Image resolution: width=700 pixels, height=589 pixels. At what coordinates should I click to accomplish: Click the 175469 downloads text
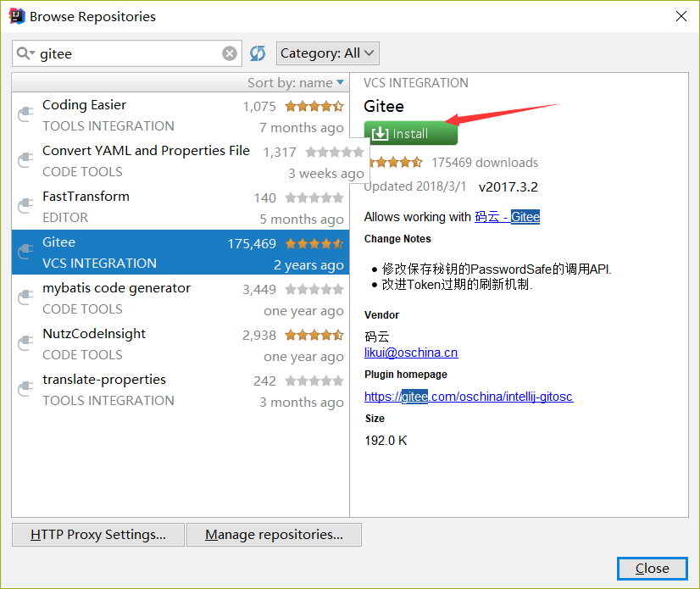[485, 163]
